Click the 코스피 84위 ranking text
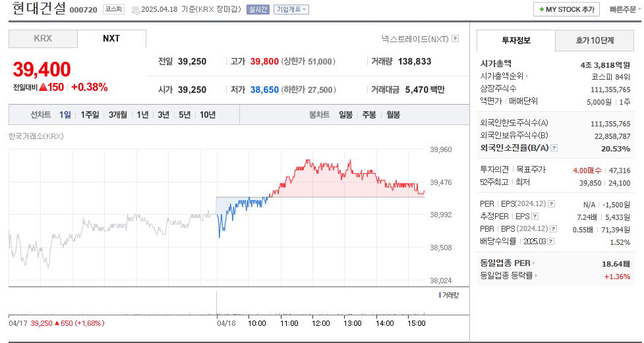 [611, 76]
